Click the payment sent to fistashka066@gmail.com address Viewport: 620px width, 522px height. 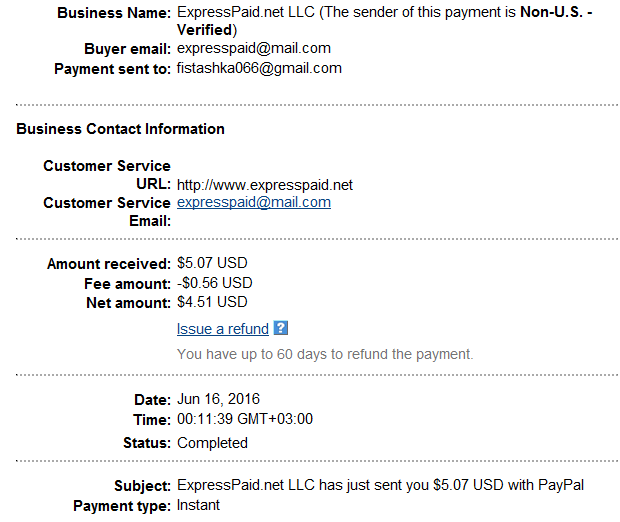(259, 68)
